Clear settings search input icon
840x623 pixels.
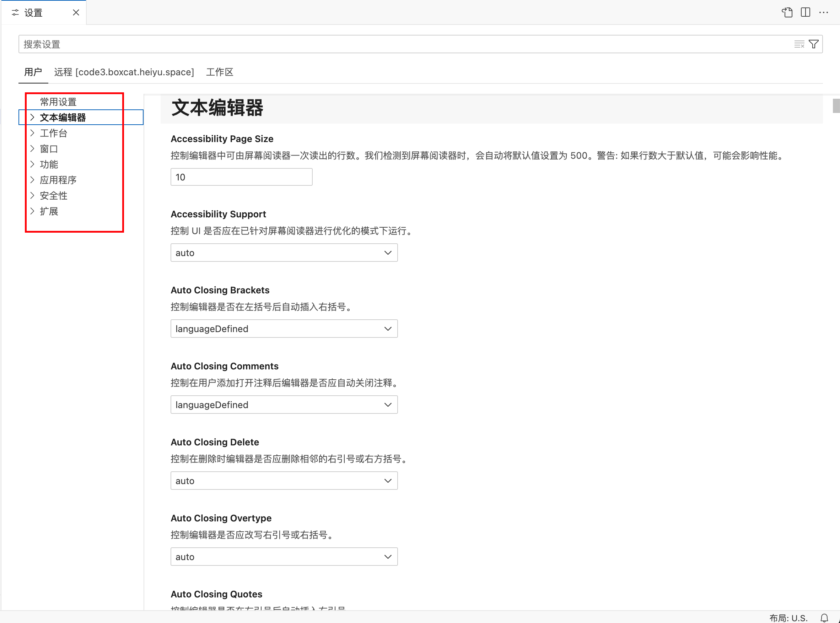[799, 44]
